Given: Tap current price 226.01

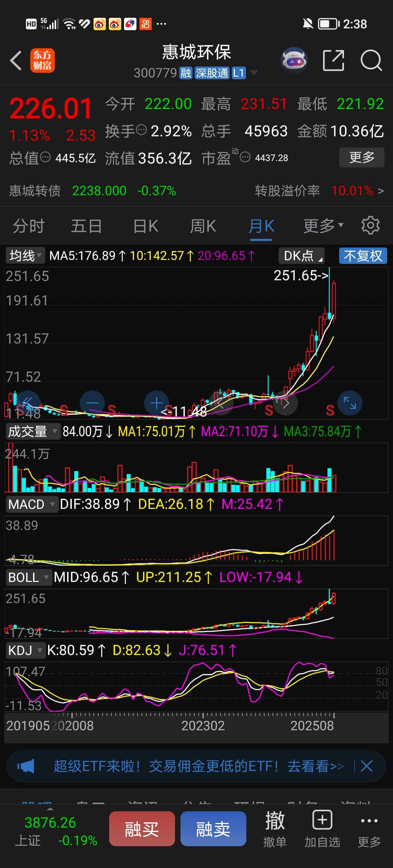Looking at the screenshot, I should [x=51, y=108].
